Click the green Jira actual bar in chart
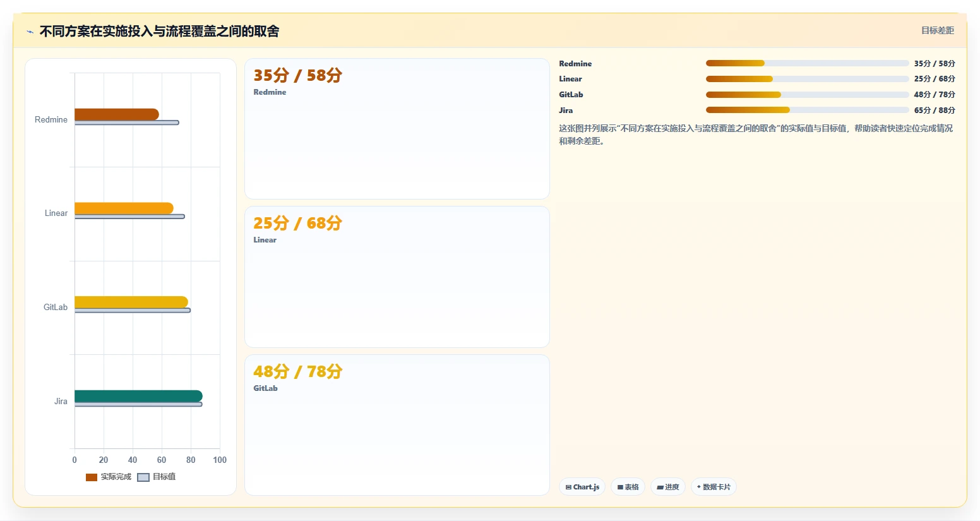 138,396
